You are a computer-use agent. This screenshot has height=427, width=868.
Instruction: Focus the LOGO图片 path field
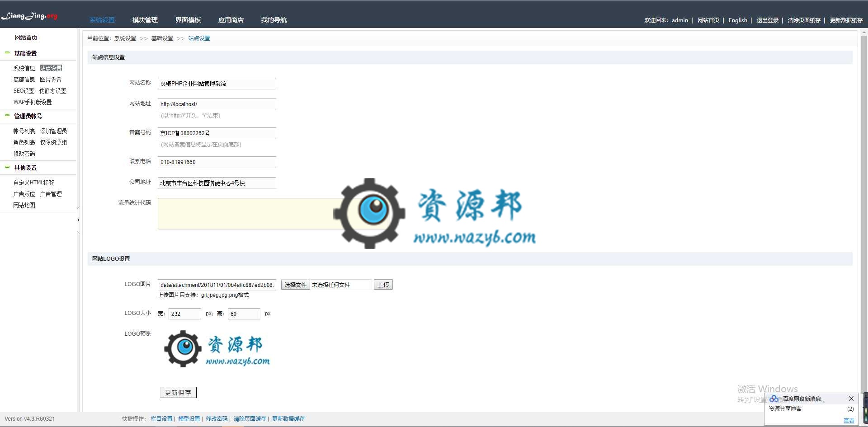point(217,285)
